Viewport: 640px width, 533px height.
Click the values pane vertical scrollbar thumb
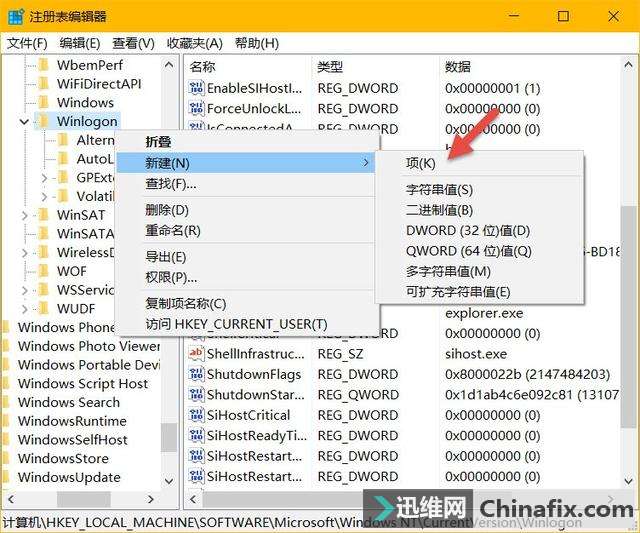pos(628,317)
